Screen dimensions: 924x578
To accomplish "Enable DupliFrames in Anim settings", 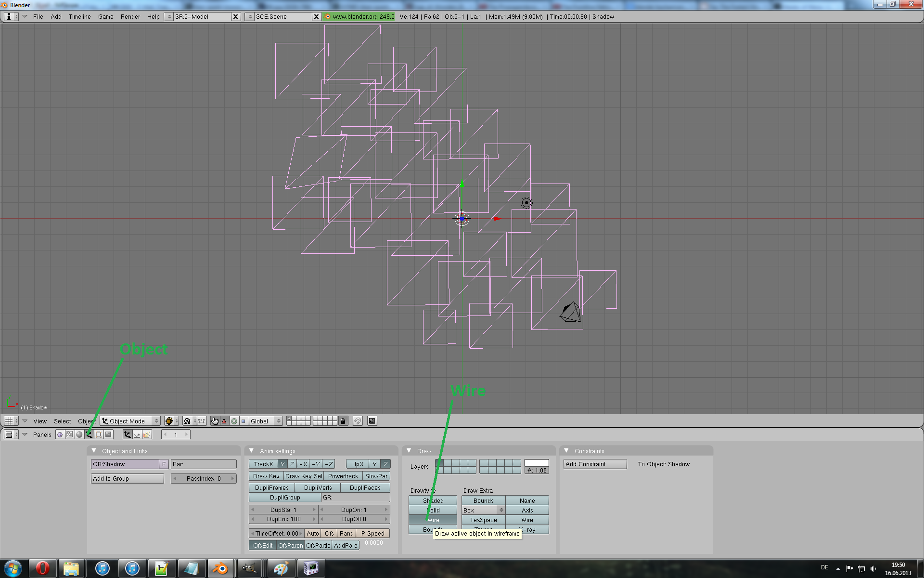I will (272, 487).
